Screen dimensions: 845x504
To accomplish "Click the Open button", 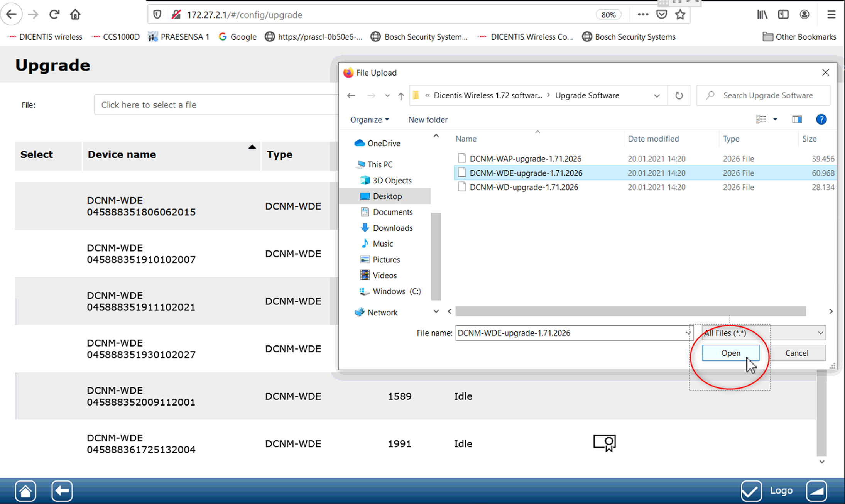I will click(730, 353).
